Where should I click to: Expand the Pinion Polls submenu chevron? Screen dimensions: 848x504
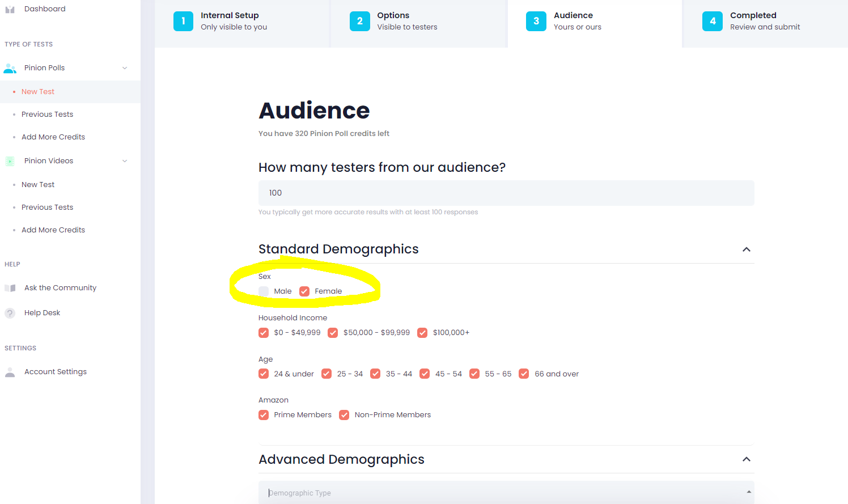[x=125, y=67]
